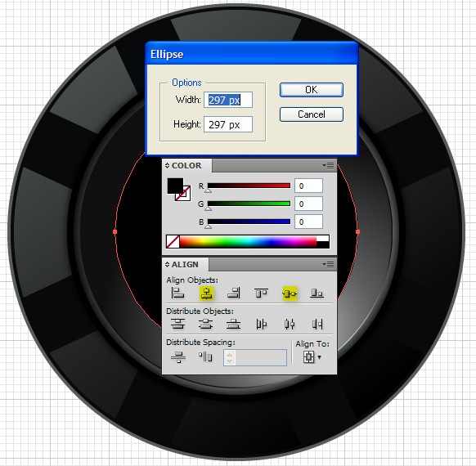Confirm the Ellipse dialog with OK
476x466 pixels.
tap(312, 90)
